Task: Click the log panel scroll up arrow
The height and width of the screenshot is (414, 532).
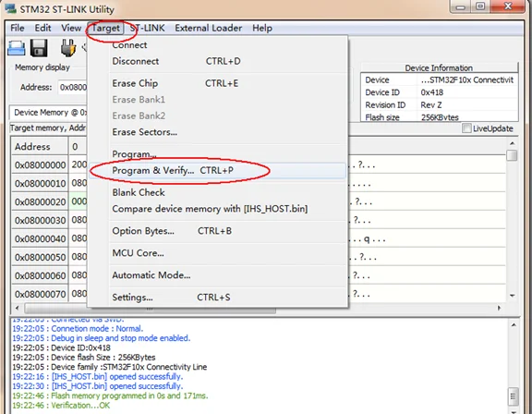Action: [514, 325]
